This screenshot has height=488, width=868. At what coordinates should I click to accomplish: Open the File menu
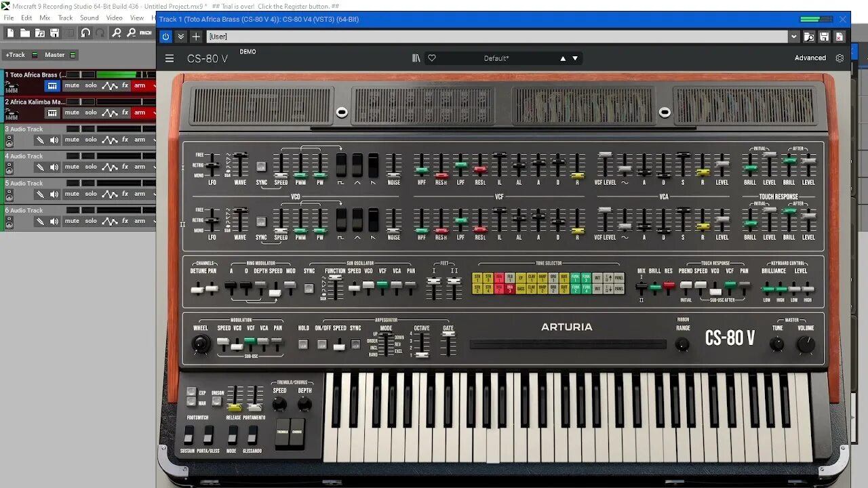9,18
